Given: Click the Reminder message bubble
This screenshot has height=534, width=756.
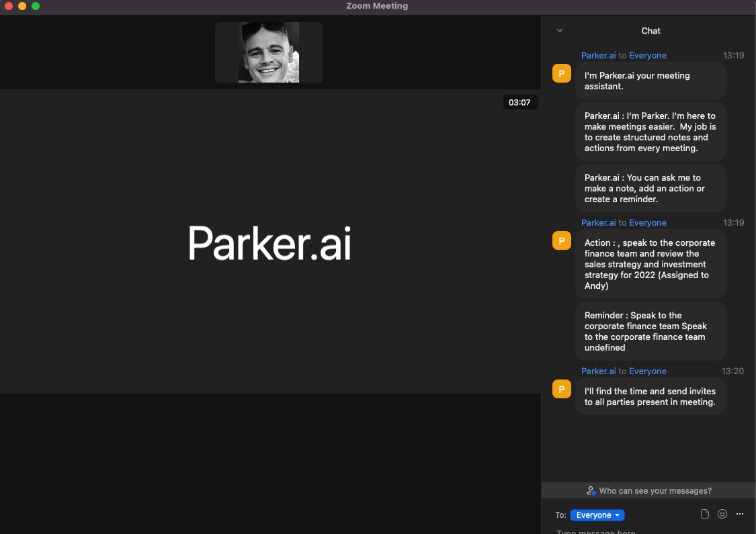Looking at the screenshot, I should point(650,331).
